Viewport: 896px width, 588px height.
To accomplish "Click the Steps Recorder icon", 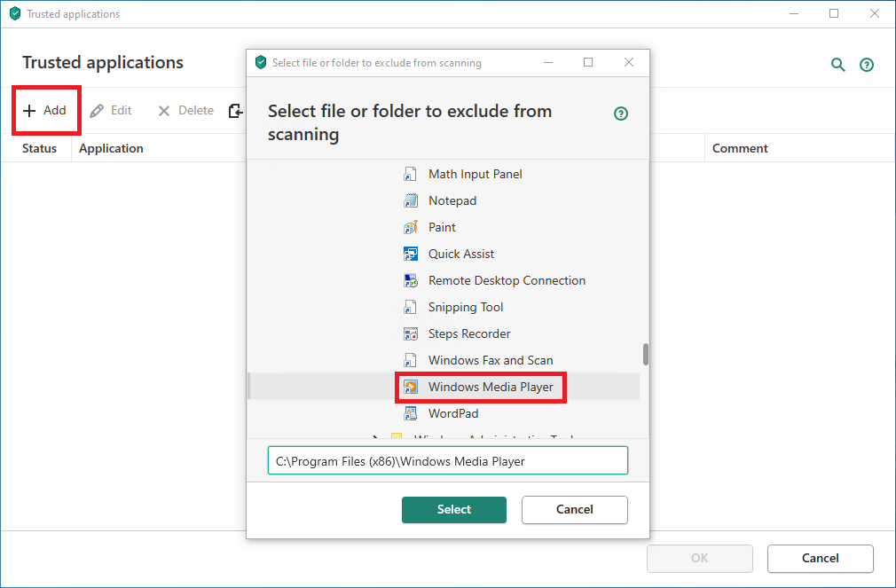I will click(x=411, y=334).
